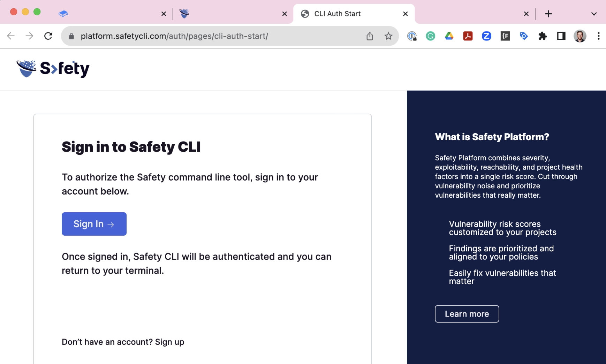Expand the tab search chevron
Image resolution: width=606 pixels, height=364 pixels.
tap(594, 14)
